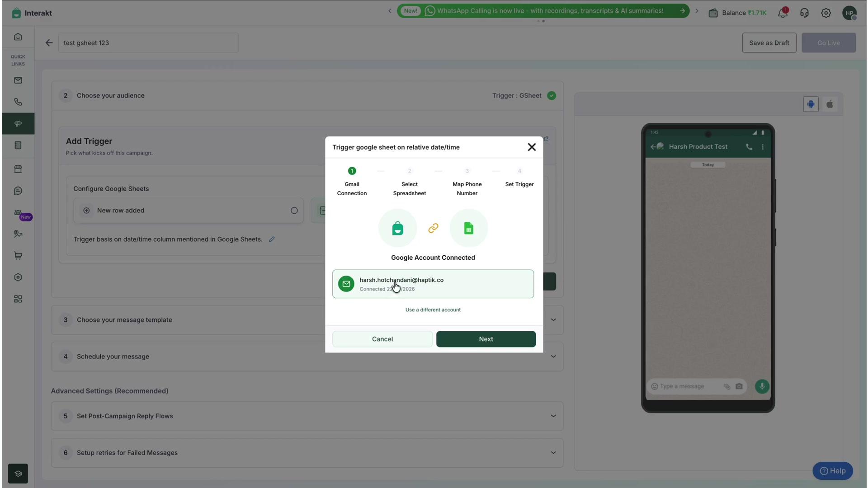
Task: Open the phone calls icon in sidebar
Action: [x=18, y=102]
